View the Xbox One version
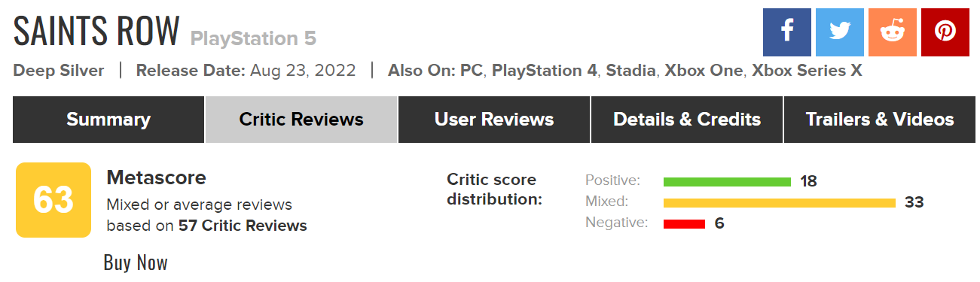Image resolution: width=980 pixels, height=282 pixels. pyautogui.click(x=705, y=71)
